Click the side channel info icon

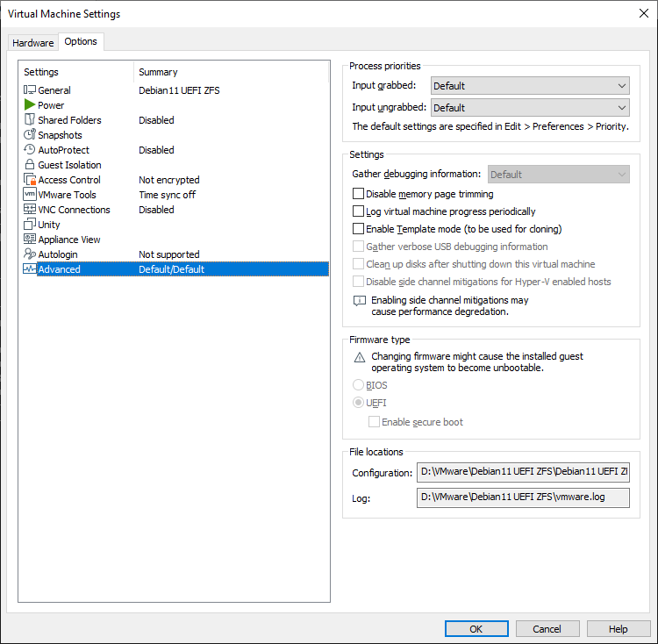click(x=359, y=301)
